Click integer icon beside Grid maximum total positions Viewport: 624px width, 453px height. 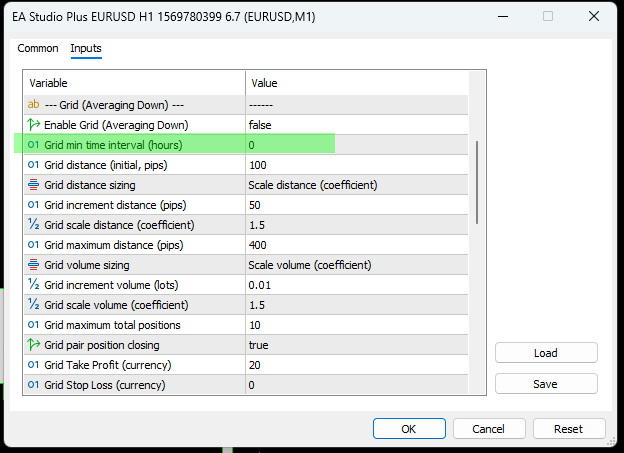(x=33, y=324)
